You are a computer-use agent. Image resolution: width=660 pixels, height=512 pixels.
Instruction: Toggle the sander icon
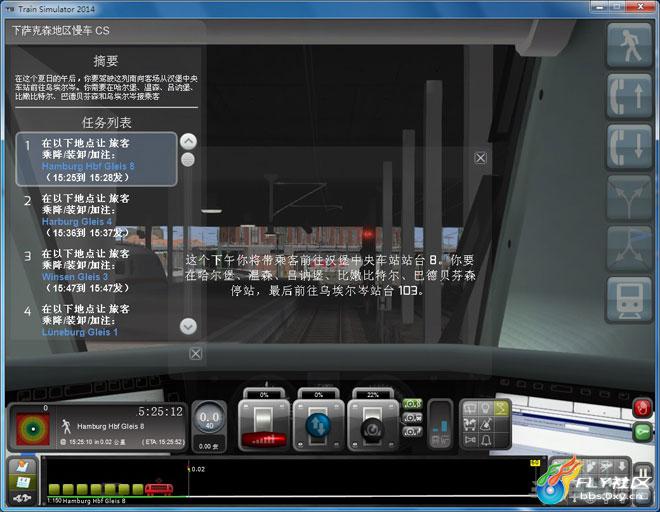[x=485, y=424]
